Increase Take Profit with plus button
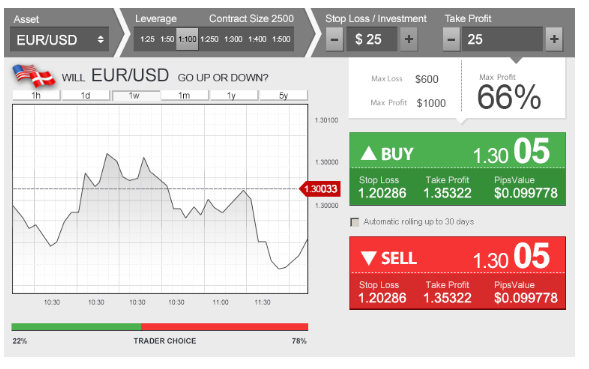This screenshot has height=369, width=589. [x=554, y=39]
